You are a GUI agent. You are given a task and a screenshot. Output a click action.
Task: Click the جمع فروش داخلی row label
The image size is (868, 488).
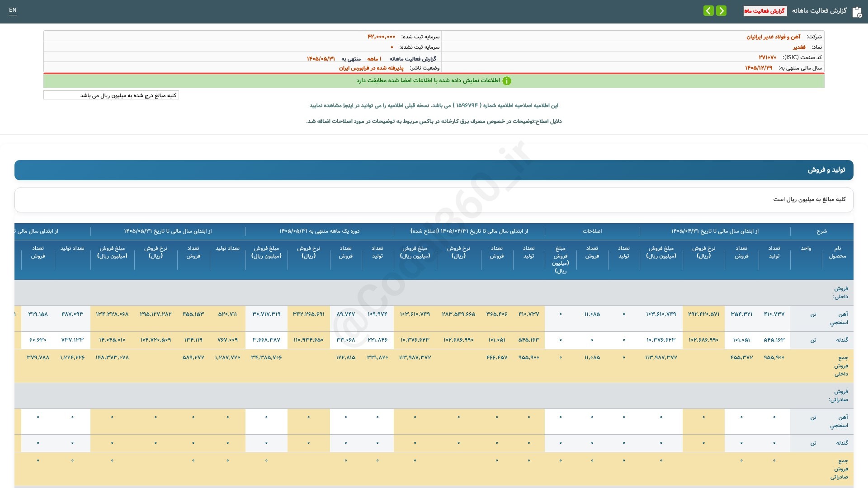pos(841,366)
